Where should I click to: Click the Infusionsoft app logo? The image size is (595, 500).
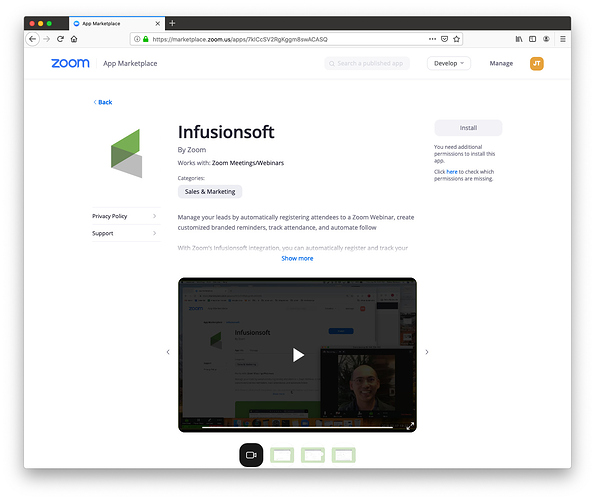[126, 153]
